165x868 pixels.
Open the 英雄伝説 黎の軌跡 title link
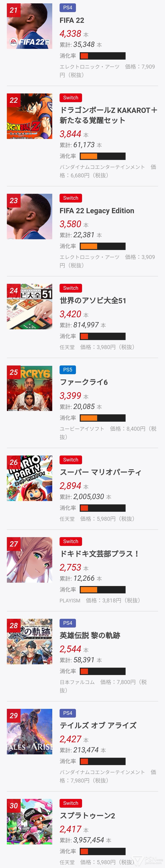click(x=90, y=635)
